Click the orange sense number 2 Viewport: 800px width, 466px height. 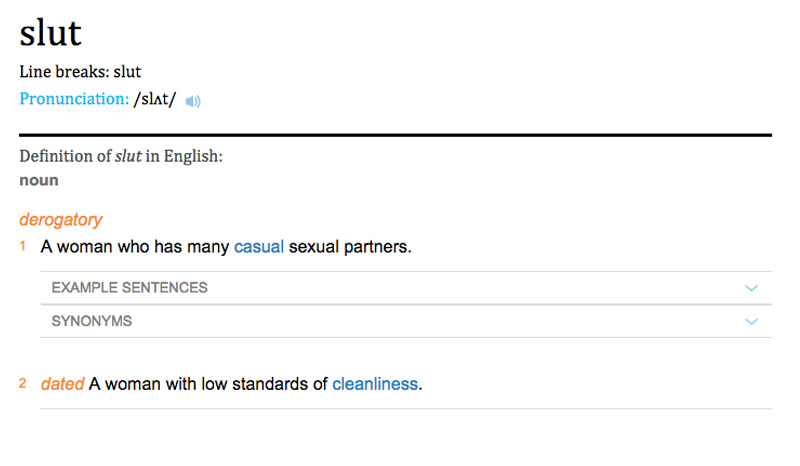[23, 383]
